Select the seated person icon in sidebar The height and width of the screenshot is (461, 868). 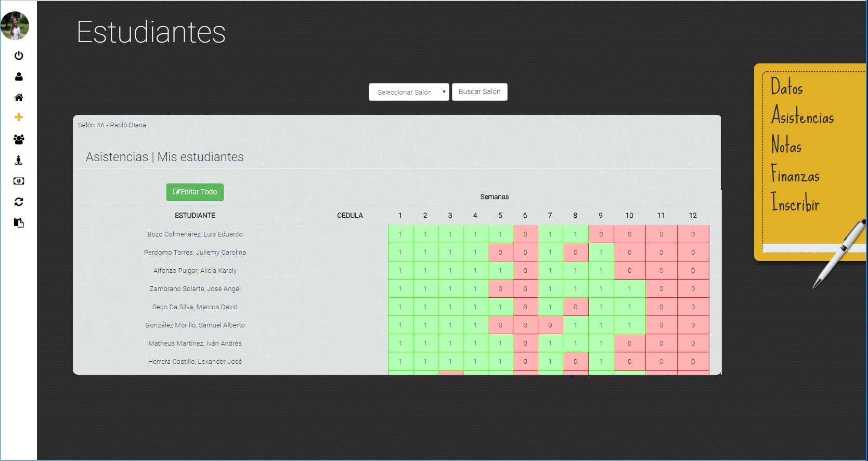[19, 160]
